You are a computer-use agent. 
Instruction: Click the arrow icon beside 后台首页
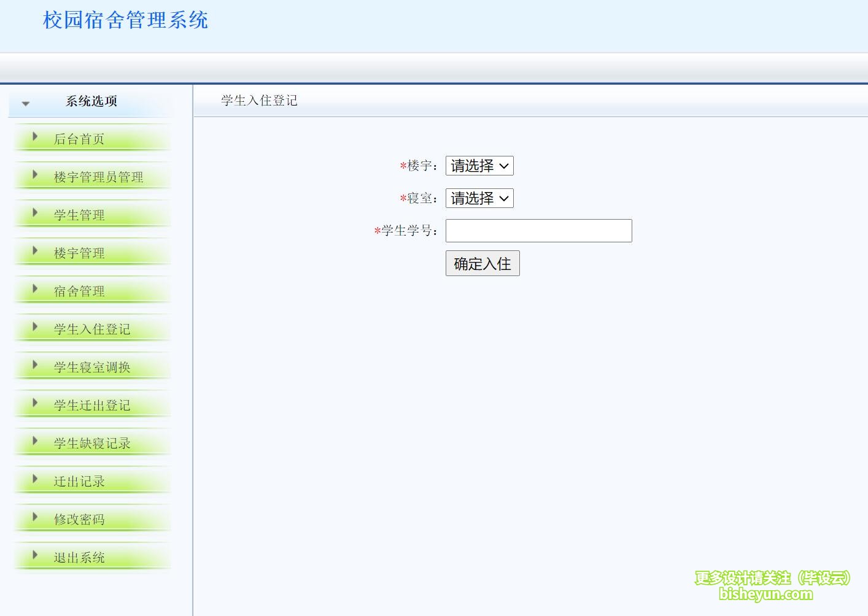[35, 137]
